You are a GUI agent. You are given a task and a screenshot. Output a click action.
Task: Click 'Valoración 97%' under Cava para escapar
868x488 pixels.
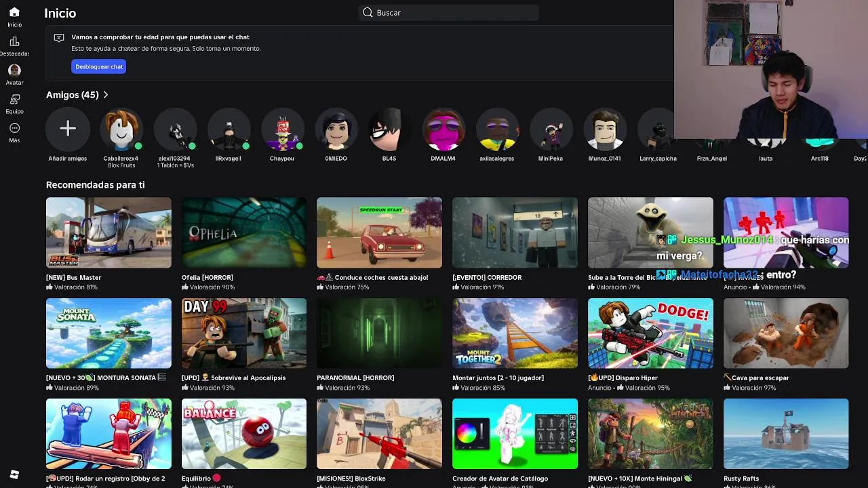(x=754, y=388)
